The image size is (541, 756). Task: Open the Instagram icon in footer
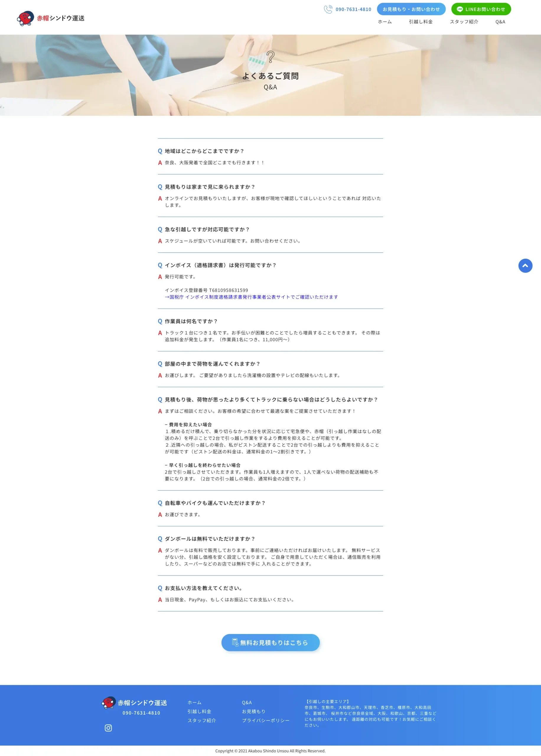click(108, 728)
